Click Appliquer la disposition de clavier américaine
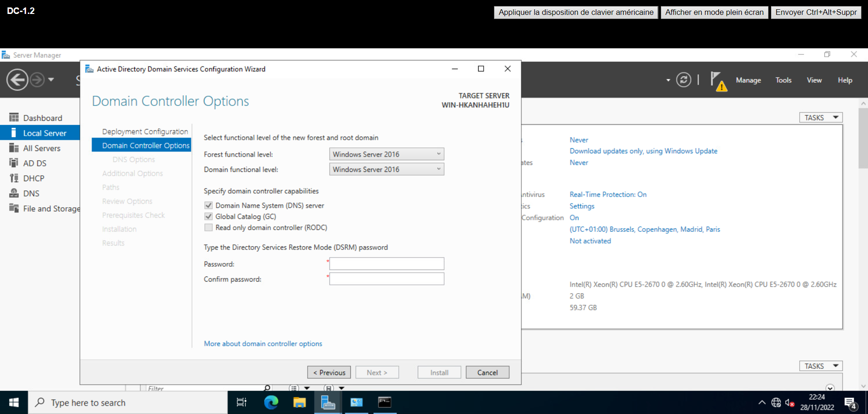The image size is (868, 414). 576,12
